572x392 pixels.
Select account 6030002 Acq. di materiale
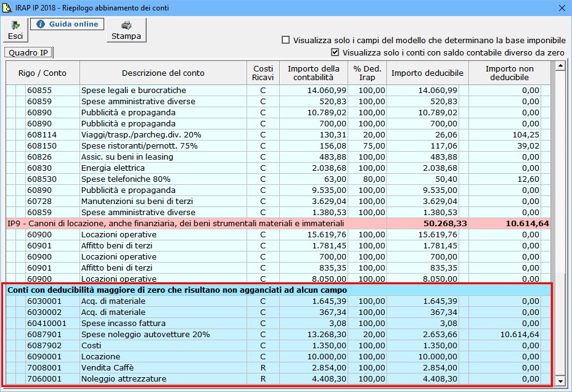coord(278,312)
